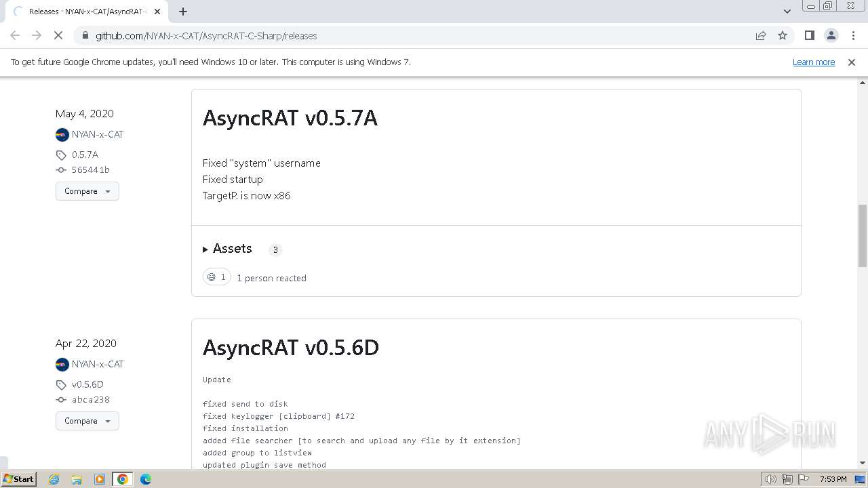Stop loading the page
The image size is (868, 488).
tap(58, 36)
